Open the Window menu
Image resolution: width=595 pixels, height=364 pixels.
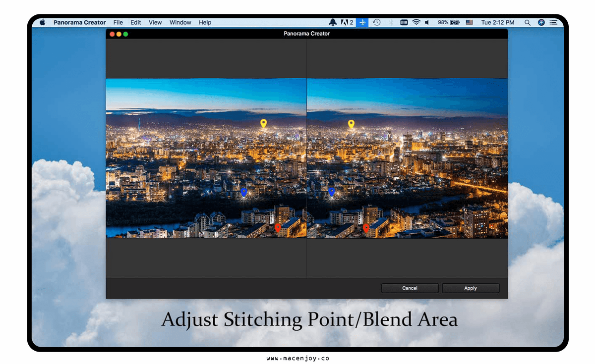180,22
